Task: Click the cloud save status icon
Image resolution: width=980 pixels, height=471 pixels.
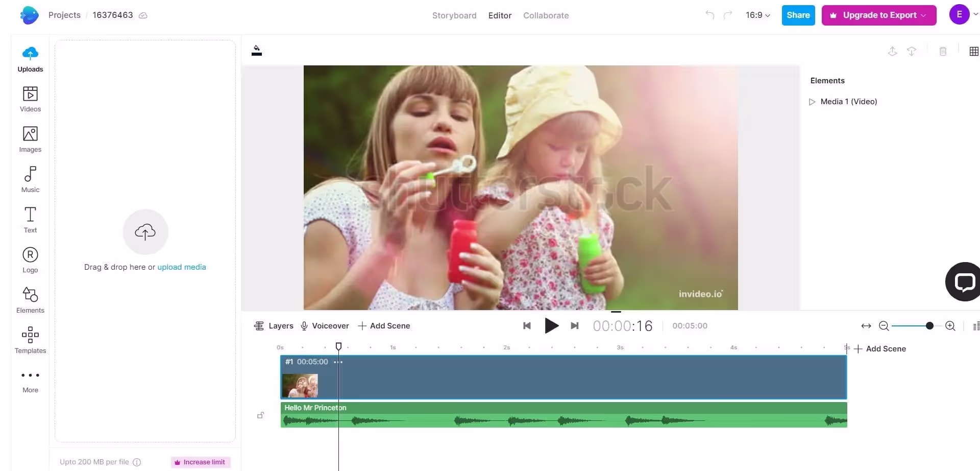Action: (x=143, y=15)
